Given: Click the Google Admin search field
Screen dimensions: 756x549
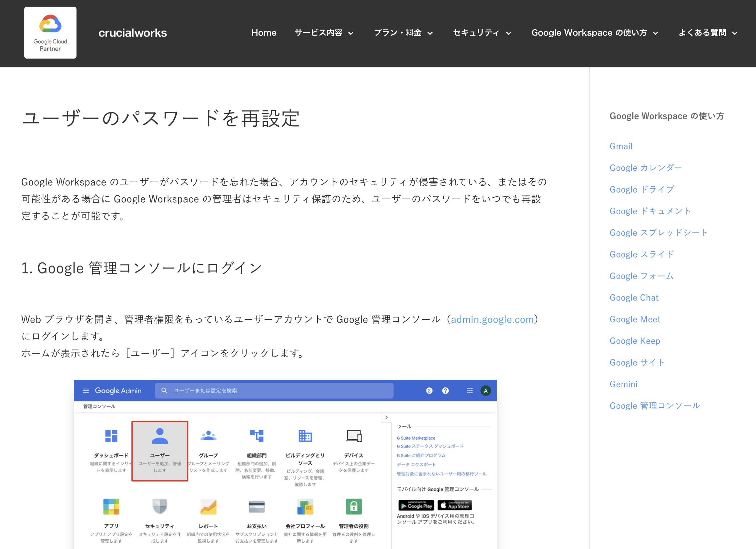Looking at the screenshot, I should (274, 391).
